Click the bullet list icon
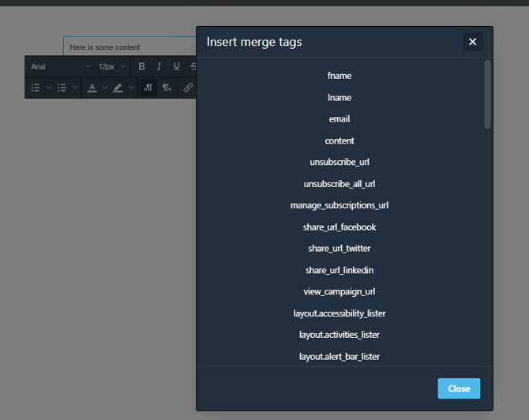529x420 pixels. [x=62, y=88]
